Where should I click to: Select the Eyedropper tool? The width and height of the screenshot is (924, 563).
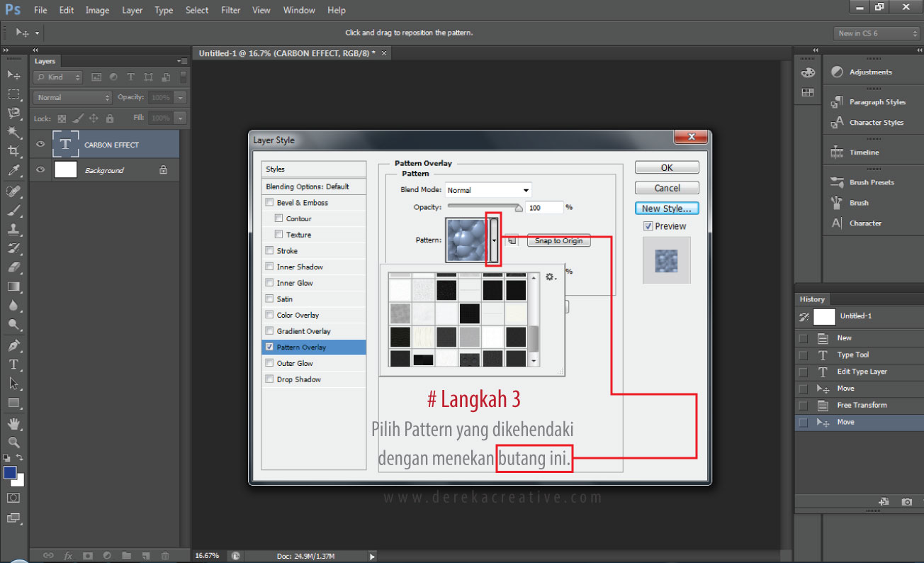tap(13, 170)
